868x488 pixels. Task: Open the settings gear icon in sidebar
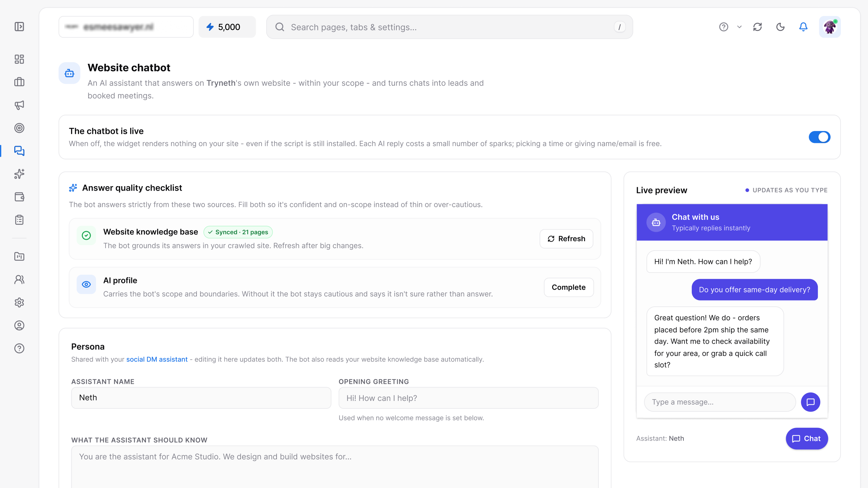[x=19, y=303]
